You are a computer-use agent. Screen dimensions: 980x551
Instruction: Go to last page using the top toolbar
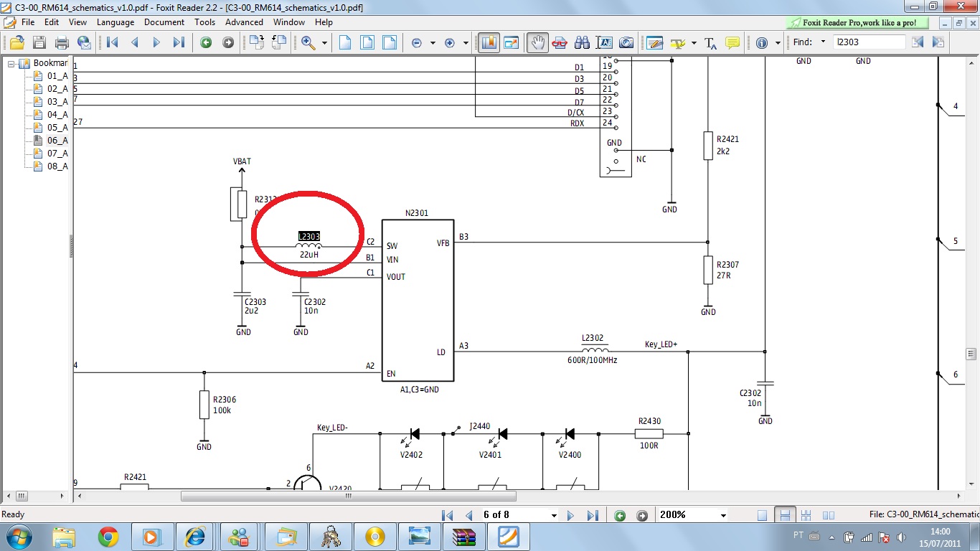[179, 42]
